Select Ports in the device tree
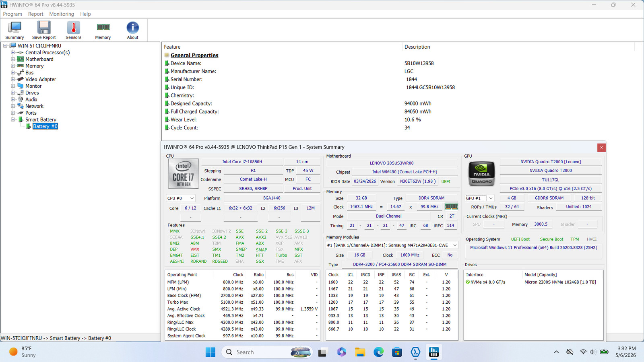The width and height of the screenshot is (644, 362). tap(31, 113)
